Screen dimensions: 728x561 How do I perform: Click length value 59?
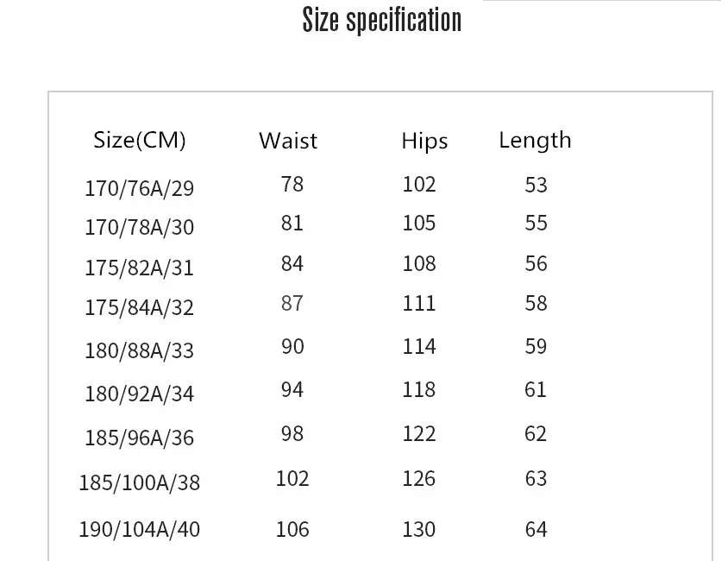coord(536,346)
